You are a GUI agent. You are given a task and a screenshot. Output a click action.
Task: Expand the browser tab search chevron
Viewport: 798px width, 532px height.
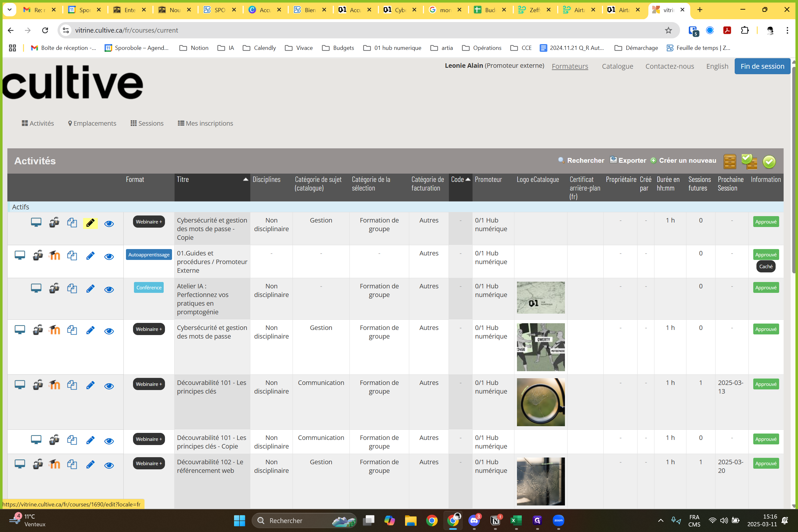point(10,10)
